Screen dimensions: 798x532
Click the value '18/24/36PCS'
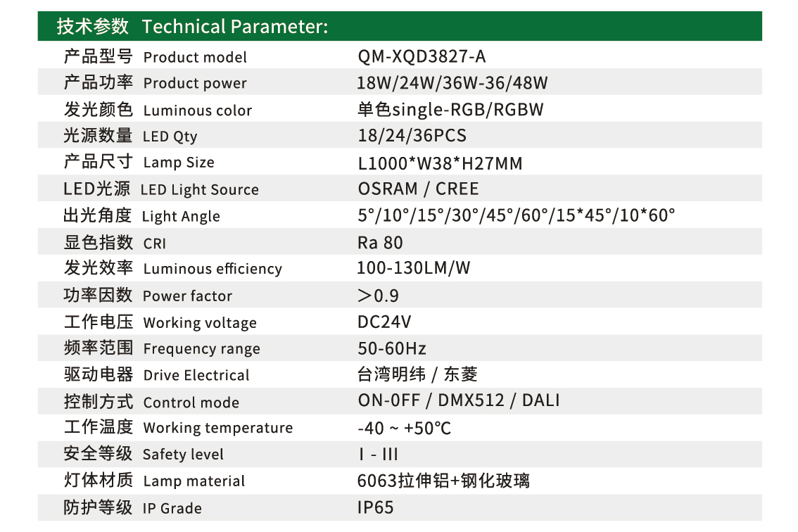(x=412, y=136)
